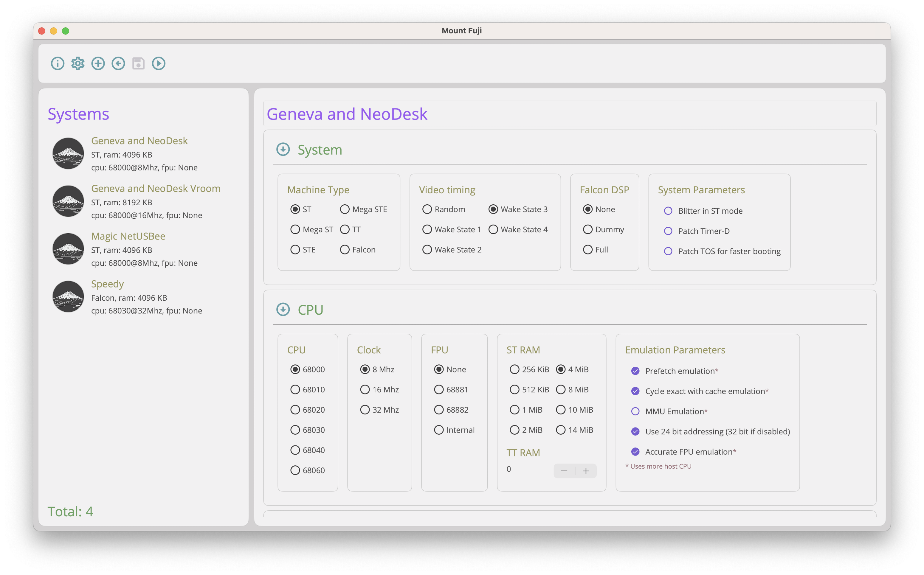The width and height of the screenshot is (924, 575).
Task: Open settings with the gear icon
Action: (x=77, y=63)
